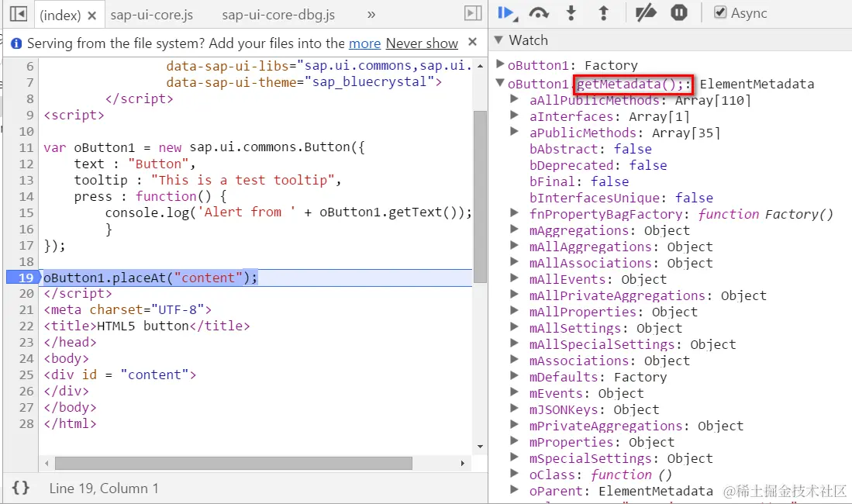Expand fnPropertyBagFactory function
Image resolution: width=852 pixels, height=504 pixels.
(514, 213)
